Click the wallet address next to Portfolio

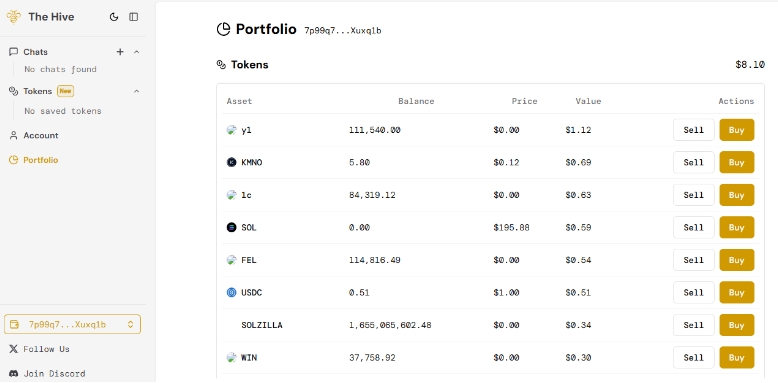click(x=343, y=31)
